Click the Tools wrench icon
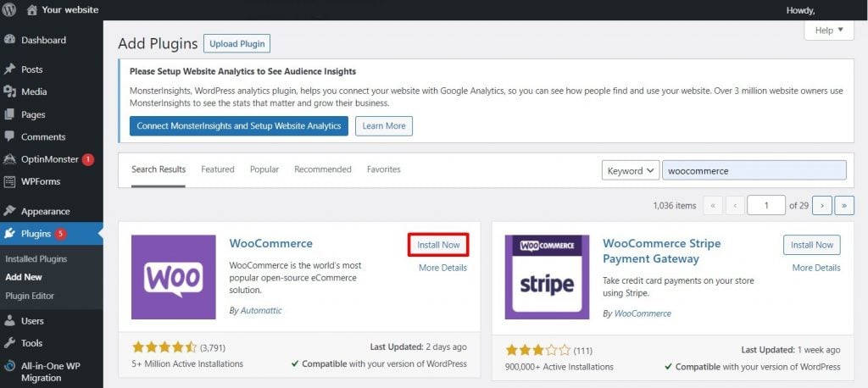 coord(9,343)
